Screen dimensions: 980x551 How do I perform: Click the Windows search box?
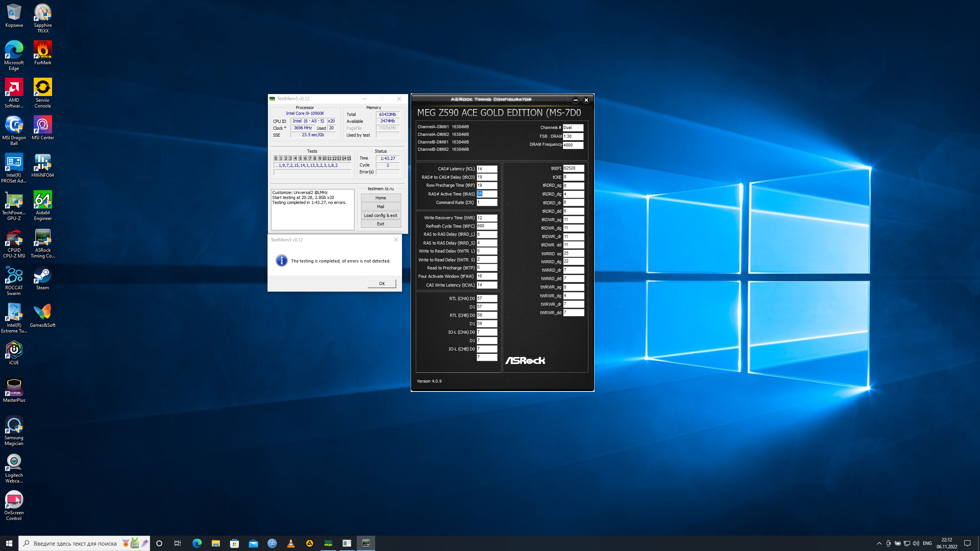pyautogui.click(x=75, y=543)
